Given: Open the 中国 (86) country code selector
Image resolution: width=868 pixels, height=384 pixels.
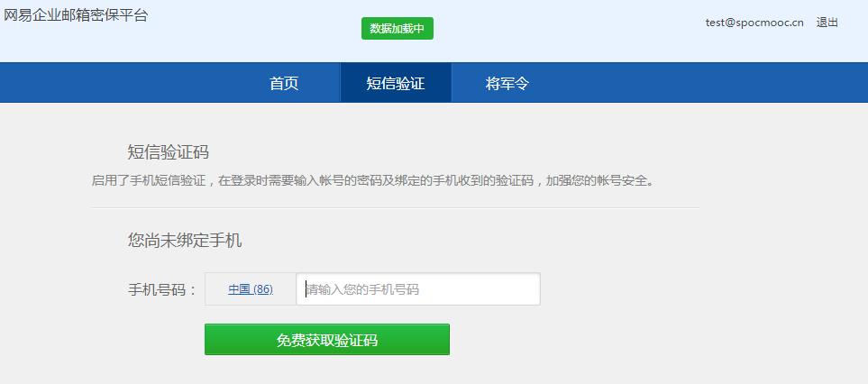Looking at the screenshot, I should pos(251,289).
